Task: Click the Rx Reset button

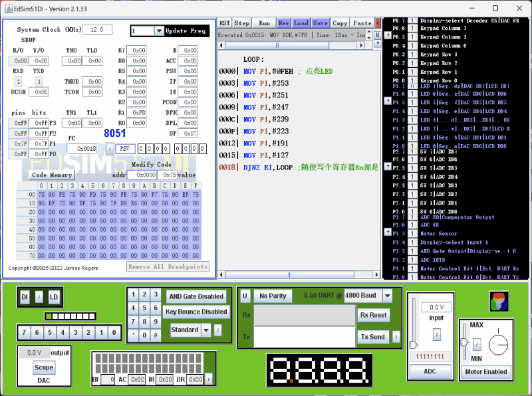Action: (x=373, y=315)
